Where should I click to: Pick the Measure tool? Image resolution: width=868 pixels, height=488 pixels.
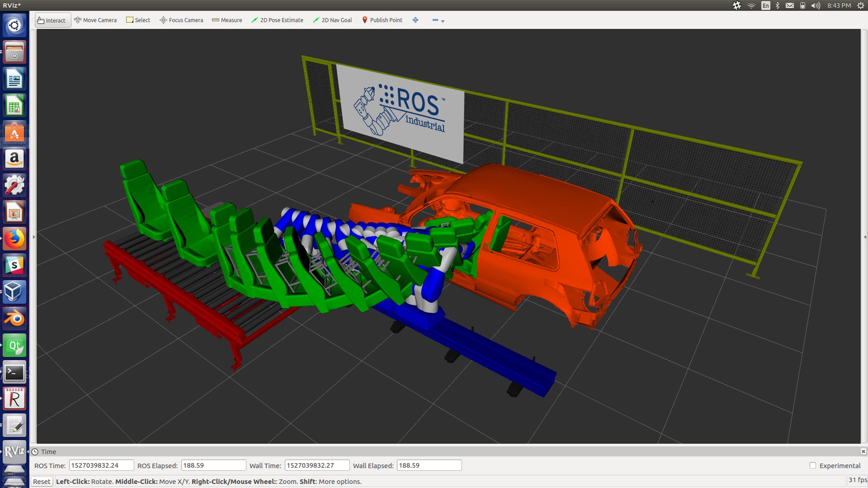(x=227, y=20)
